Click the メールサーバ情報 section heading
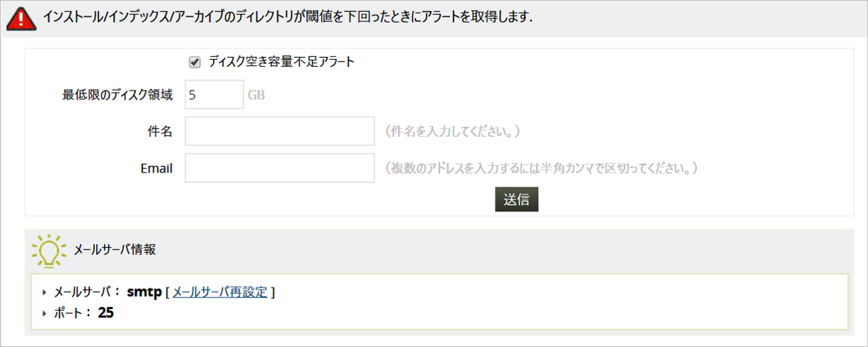Image resolution: width=868 pixels, height=347 pixels. point(115,249)
